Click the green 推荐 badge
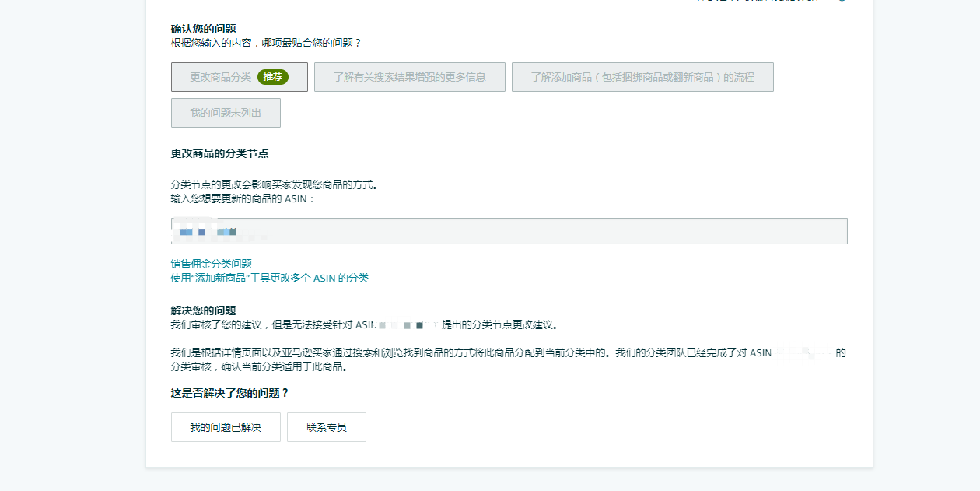980x491 pixels. pyautogui.click(x=272, y=77)
